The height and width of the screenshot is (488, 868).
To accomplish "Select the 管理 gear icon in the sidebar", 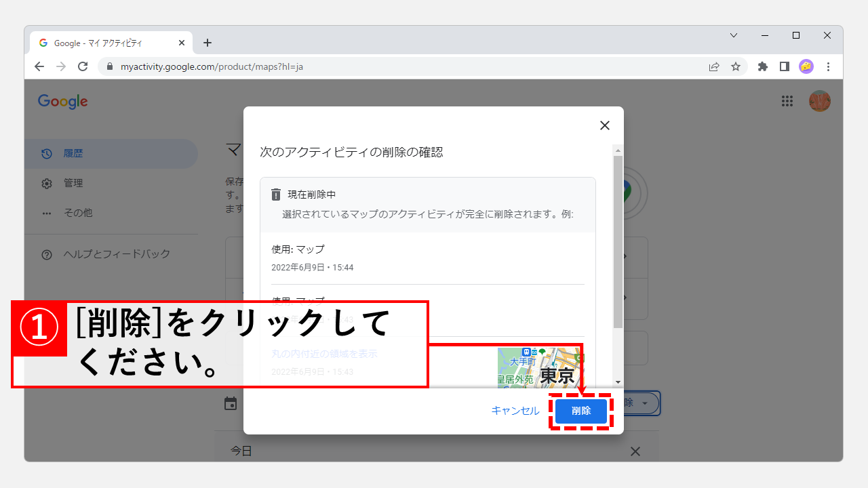I will 46,183.
